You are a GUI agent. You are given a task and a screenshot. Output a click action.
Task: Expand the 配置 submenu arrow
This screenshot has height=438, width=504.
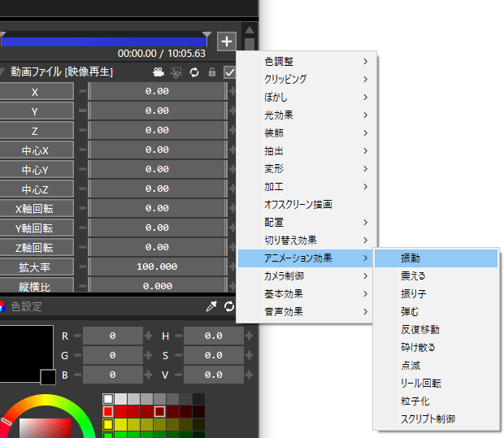tap(366, 223)
